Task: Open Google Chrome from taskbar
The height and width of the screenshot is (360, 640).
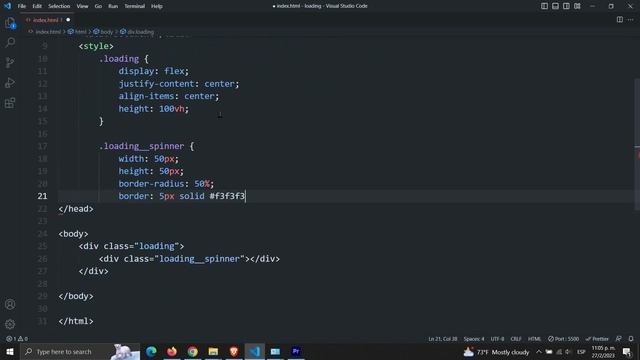Action: (x=193, y=351)
